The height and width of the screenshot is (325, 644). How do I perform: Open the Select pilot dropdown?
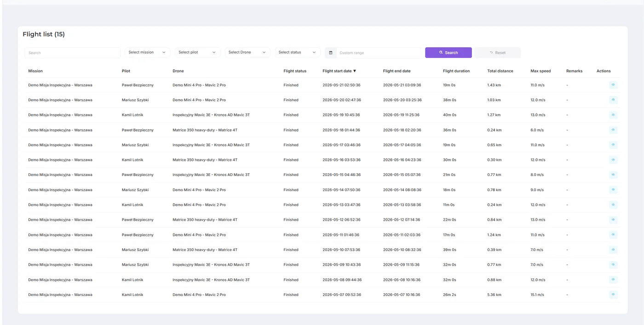tap(197, 52)
